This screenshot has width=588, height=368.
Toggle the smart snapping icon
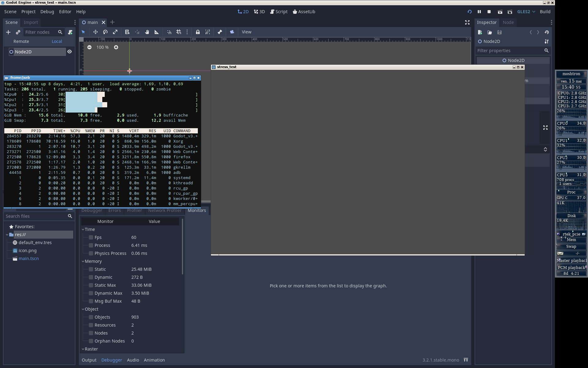[169, 32]
